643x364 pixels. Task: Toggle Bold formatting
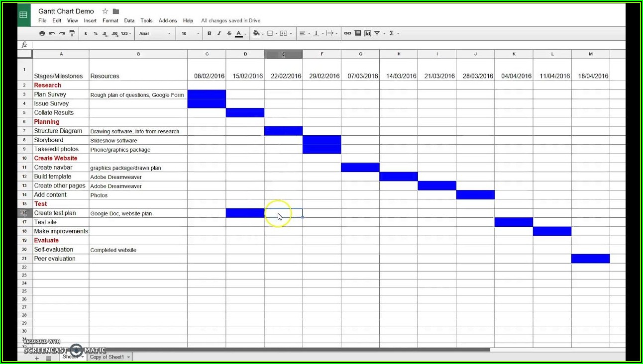coord(209,33)
